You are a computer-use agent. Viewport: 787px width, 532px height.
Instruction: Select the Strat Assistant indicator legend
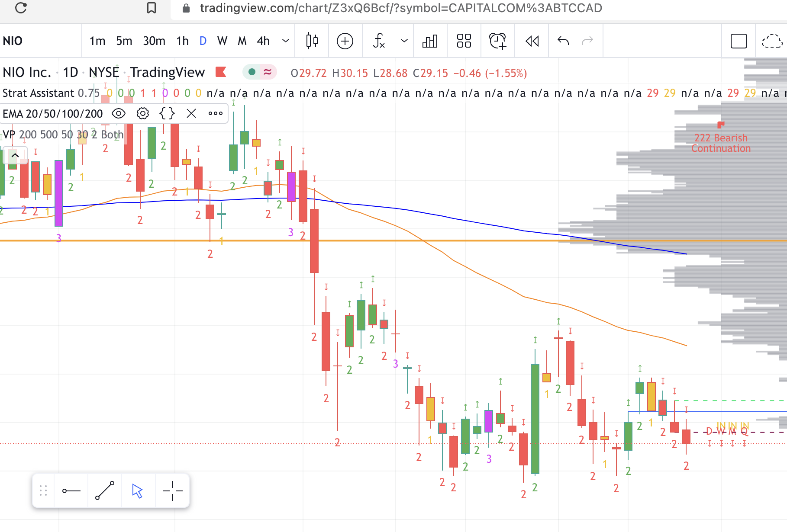click(x=39, y=93)
